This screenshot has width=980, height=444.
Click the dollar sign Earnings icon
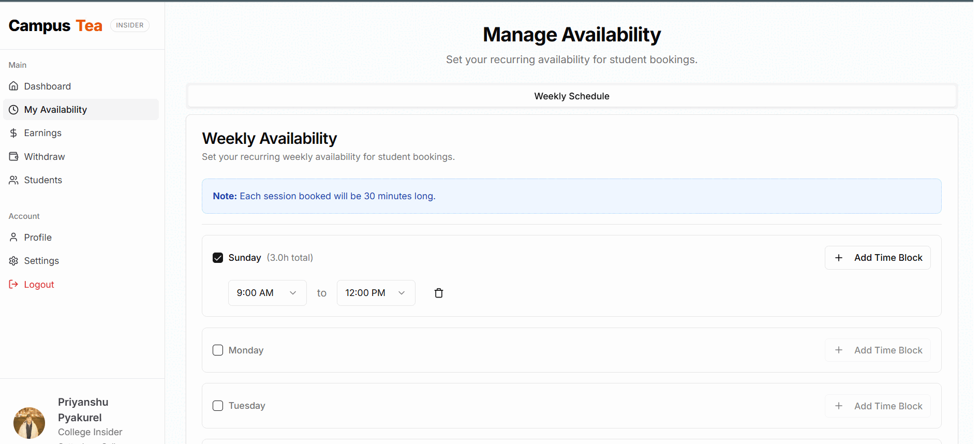(x=14, y=133)
